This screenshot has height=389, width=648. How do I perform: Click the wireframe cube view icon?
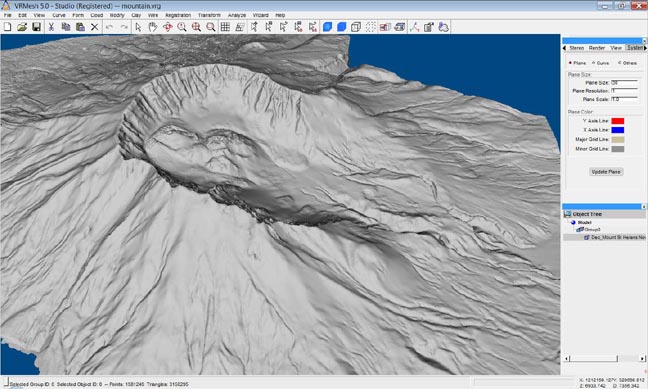coord(355,27)
